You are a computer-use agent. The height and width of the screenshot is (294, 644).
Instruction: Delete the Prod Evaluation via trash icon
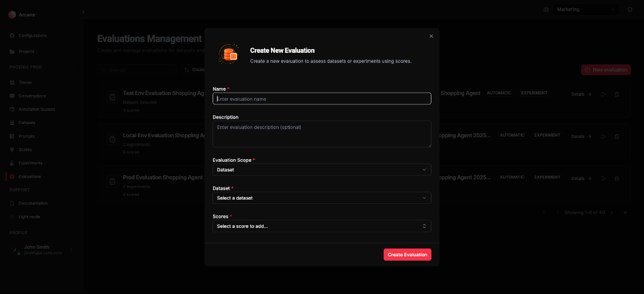(616, 178)
